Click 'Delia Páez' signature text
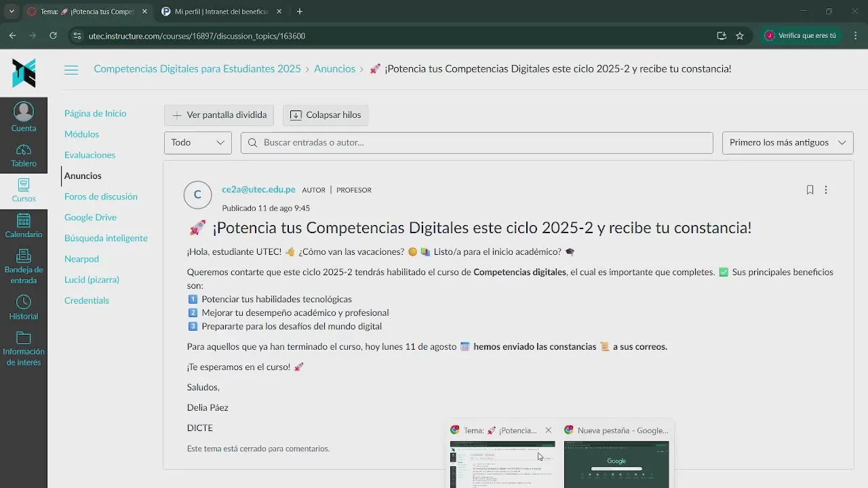Viewport: 868px width, 488px height. tap(208, 408)
